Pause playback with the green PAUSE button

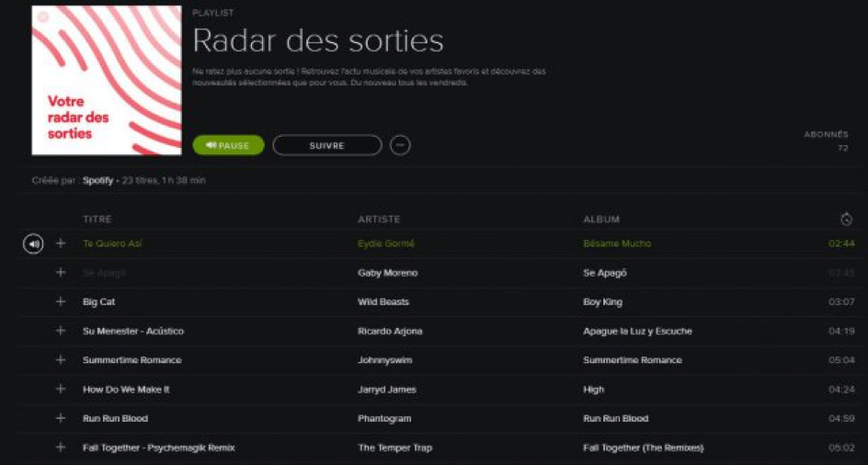click(x=228, y=145)
